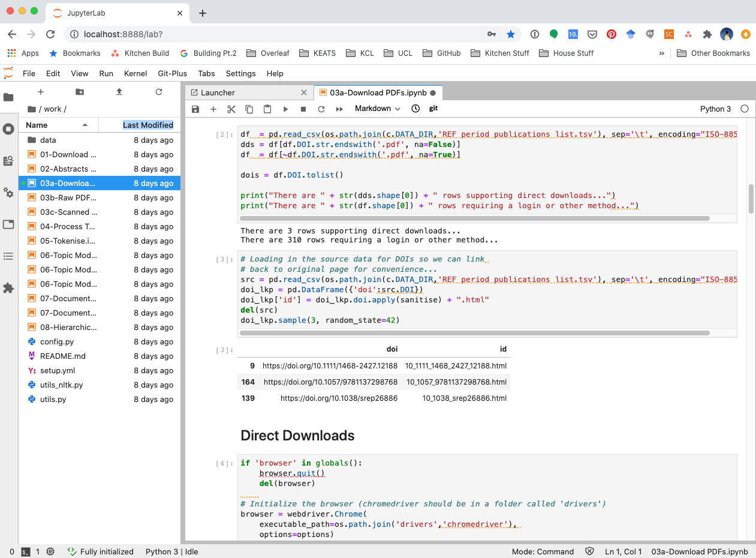Screen dimensions: 756x558
Task: Open the Extension Manager puzzle icon
Action: coord(8,289)
